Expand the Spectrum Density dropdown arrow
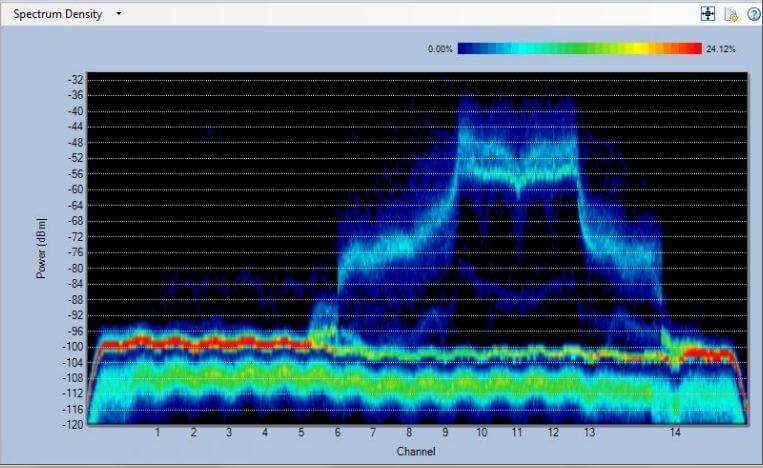This screenshot has width=763, height=468. click(119, 14)
